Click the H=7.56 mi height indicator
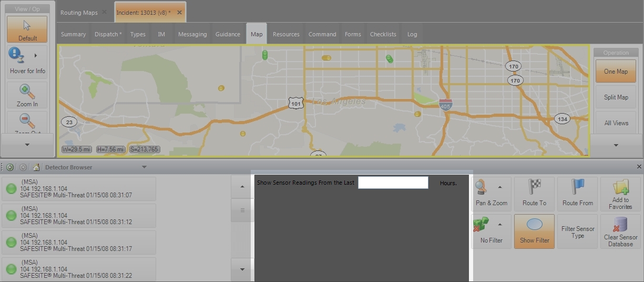This screenshot has height=282, width=644. click(x=110, y=149)
